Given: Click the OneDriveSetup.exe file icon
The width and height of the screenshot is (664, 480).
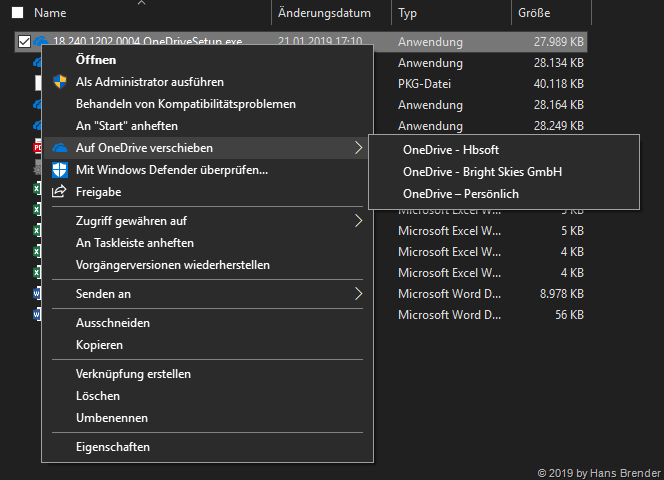Looking at the screenshot, I should click(x=41, y=42).
